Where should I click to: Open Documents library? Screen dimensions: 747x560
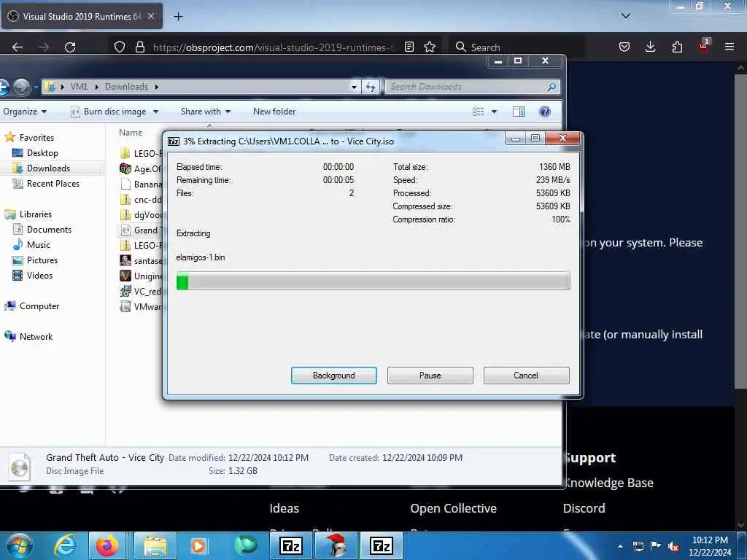(49, 230)
